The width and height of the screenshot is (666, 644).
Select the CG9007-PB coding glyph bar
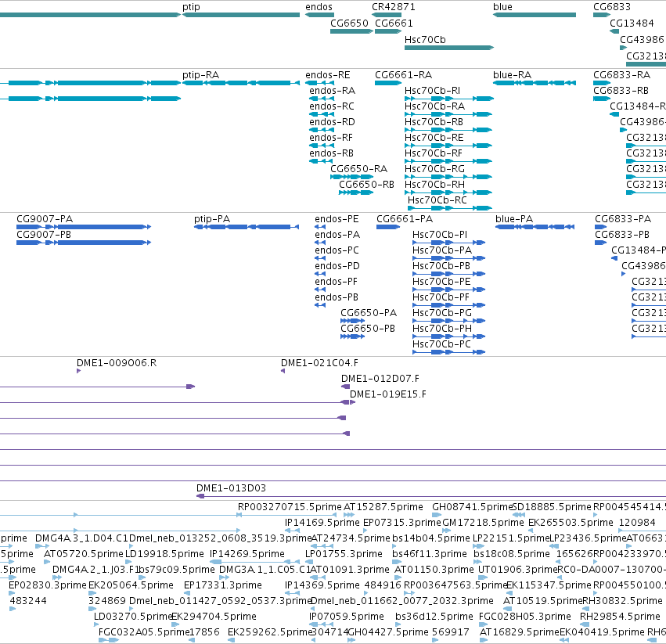84,243
